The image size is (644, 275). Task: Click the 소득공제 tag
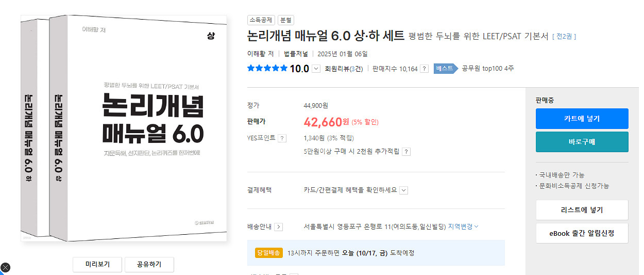[261, 20]
